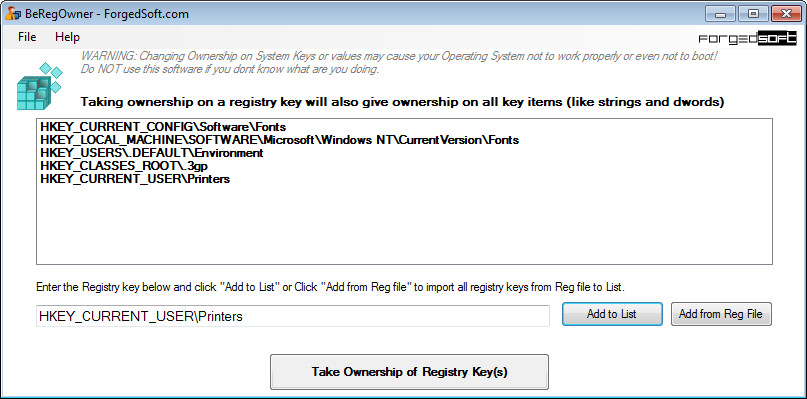Click the bold ownership notice text
807x399 pixels.
pyautogui.click(x=402, y=102)
